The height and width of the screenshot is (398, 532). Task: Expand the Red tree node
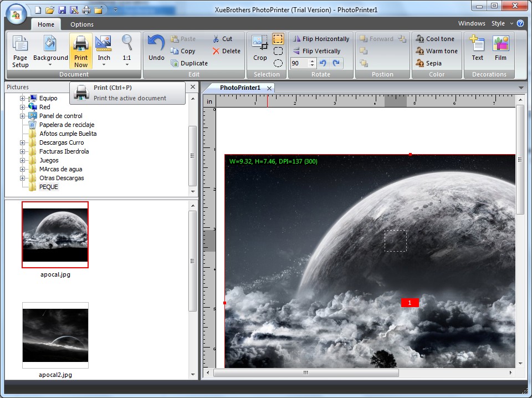pyautogui.click(x=22, y=107)
